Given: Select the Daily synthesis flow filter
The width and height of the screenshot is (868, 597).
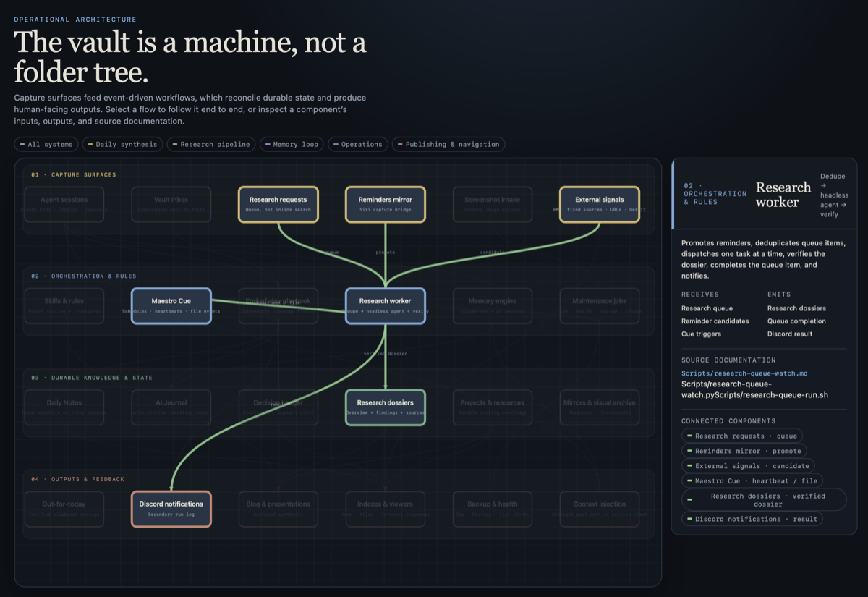Looking at the screenshot, I should 122,144.
